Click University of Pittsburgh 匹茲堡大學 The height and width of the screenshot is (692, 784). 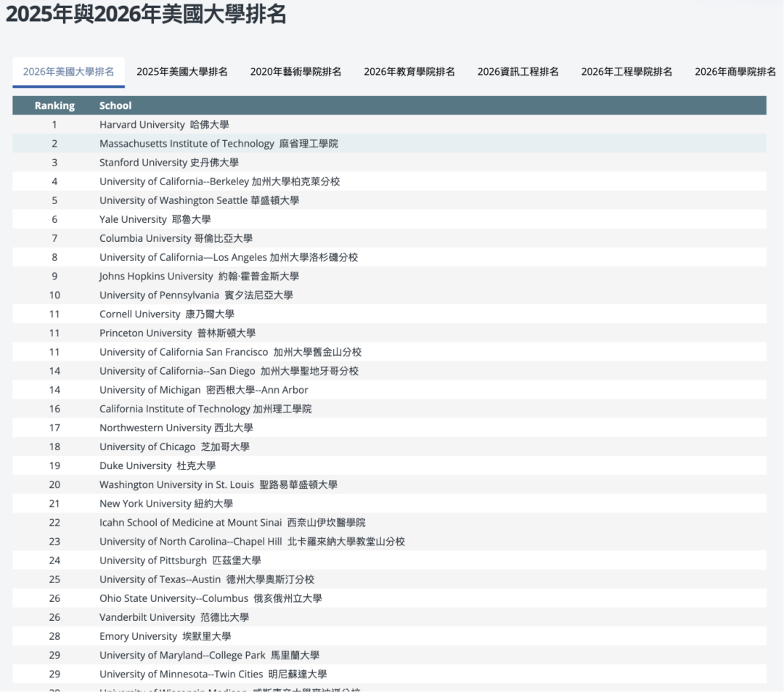180,561
